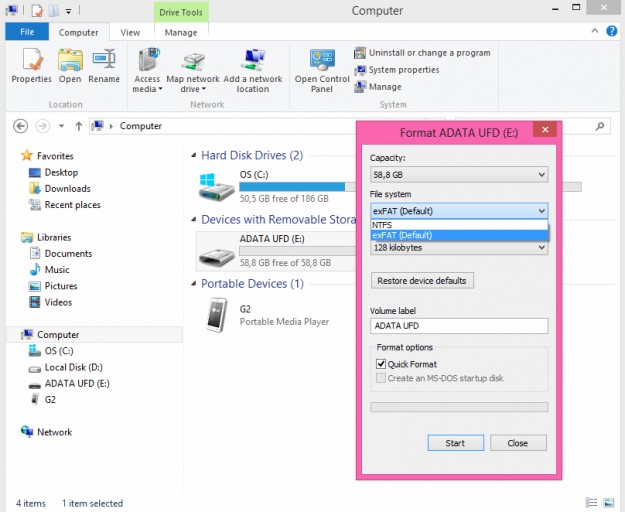Click the Properties icon in ribbon
Image resolution: width=625 pixels, height=512 pixels.
[31, 64]
